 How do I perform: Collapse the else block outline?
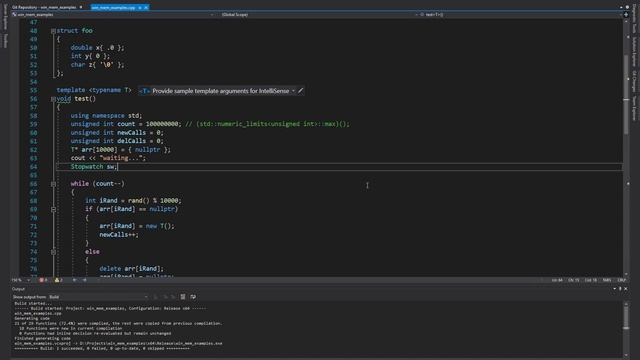pyautogui.click(x=53, y=252)
